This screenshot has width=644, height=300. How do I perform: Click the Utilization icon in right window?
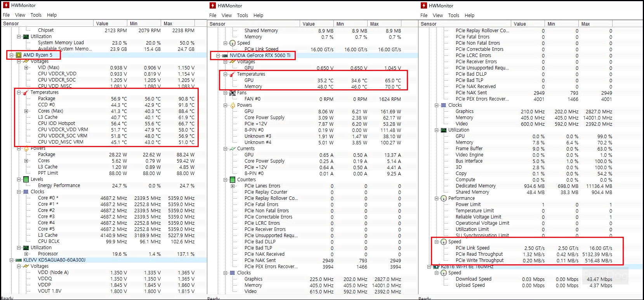443,130
